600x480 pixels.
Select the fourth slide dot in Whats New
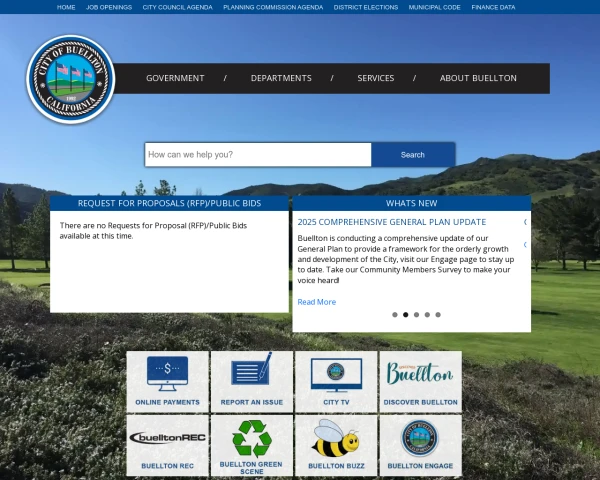427,315
